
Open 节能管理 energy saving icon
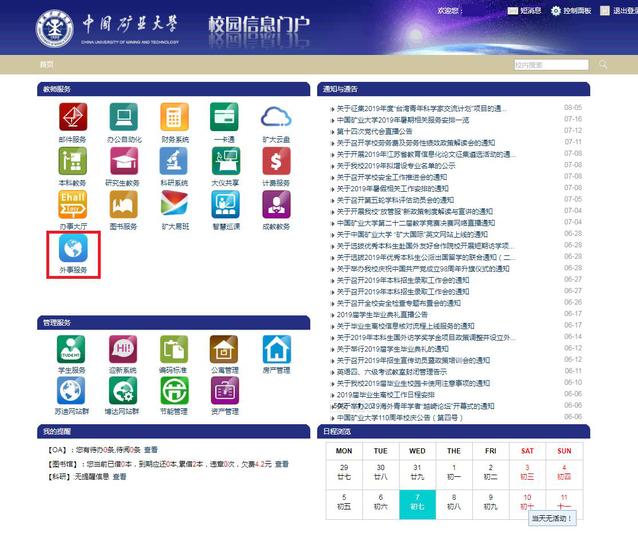pyautogui.click(x=174, y=392)
